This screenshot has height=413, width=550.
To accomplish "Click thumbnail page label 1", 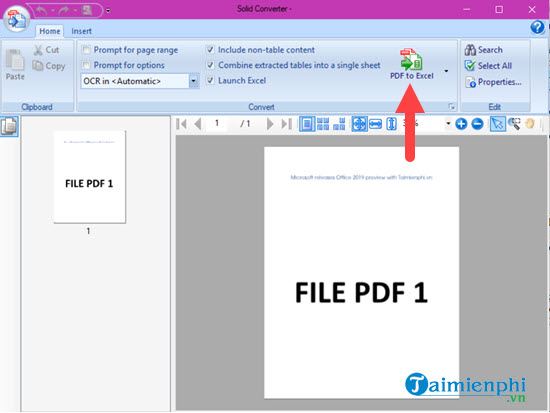I will point(88,231).
